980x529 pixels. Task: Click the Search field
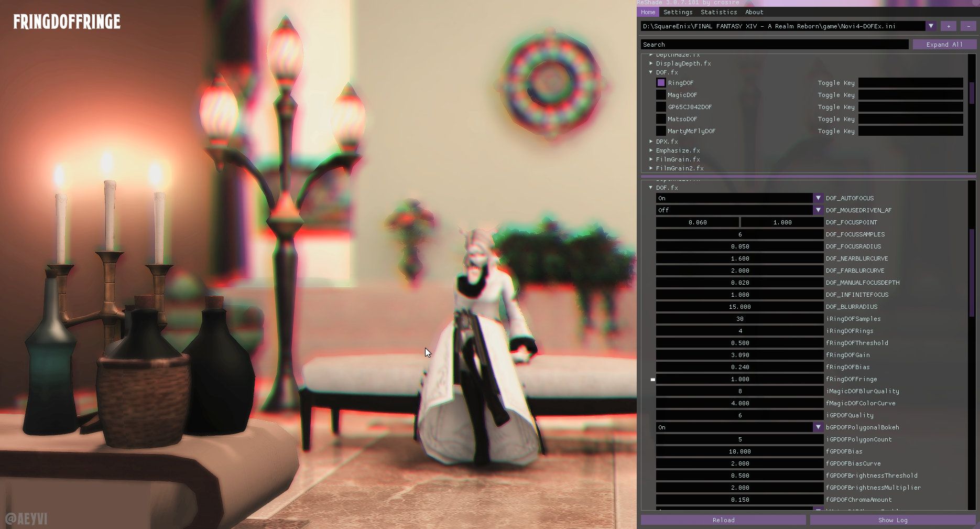click(x=775, y=45)
